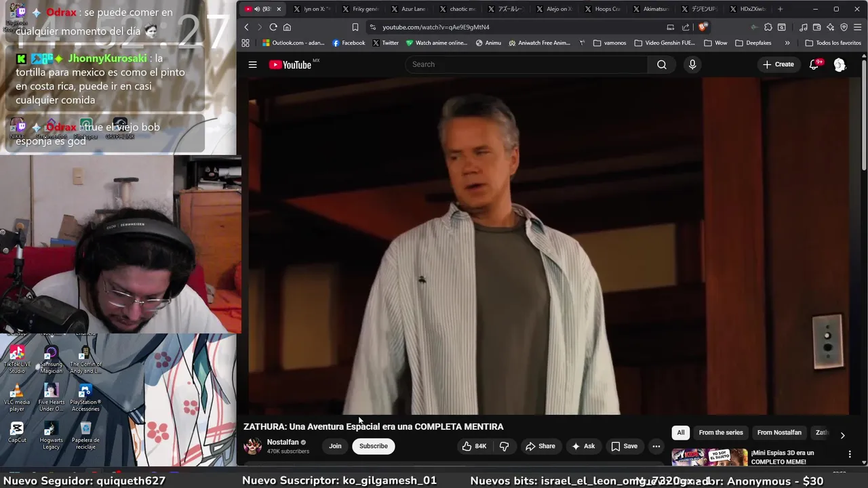Viewport: 868px width, 488px height.
Task: Select the From the series chip
Action: pyautogui.click(x=721, y=432)
